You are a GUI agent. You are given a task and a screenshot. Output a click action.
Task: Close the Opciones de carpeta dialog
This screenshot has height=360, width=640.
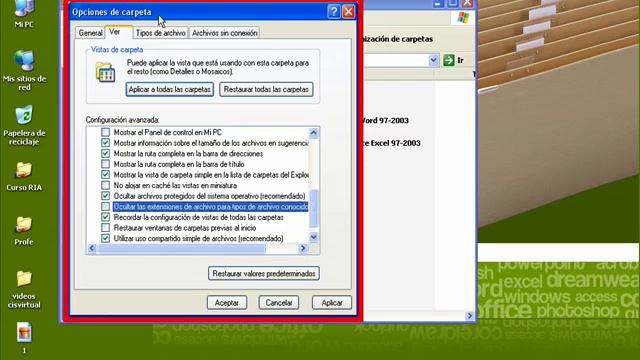click(x=348, y=11)
